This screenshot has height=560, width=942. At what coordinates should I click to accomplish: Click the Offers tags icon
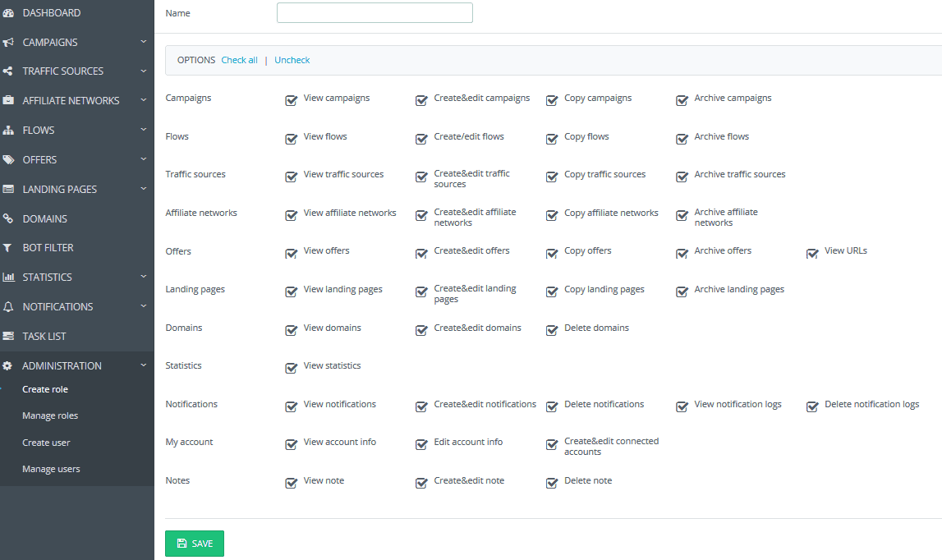tap(8, 159)
